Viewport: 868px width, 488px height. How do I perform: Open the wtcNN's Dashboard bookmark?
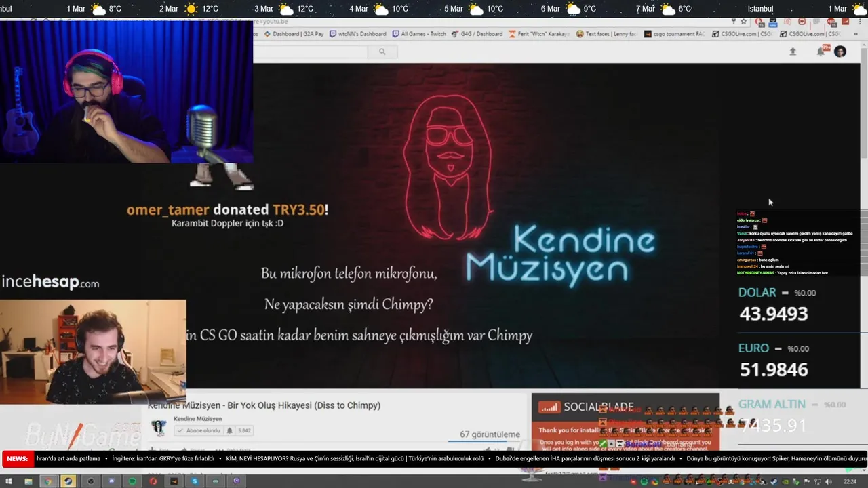click(358, 34)
